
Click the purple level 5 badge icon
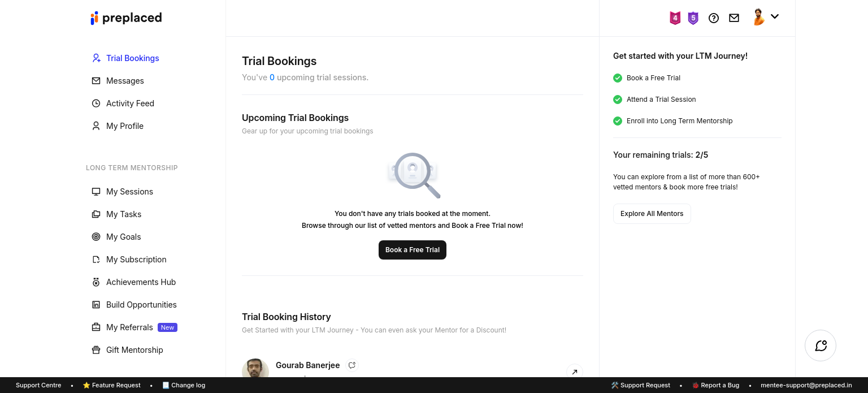click(693, 18)
